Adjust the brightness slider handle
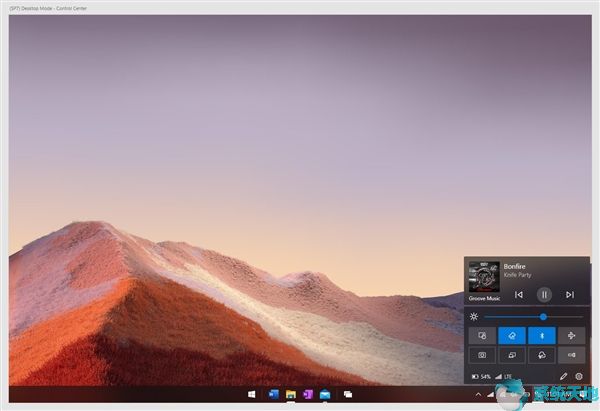 click(x=543, y=317)
